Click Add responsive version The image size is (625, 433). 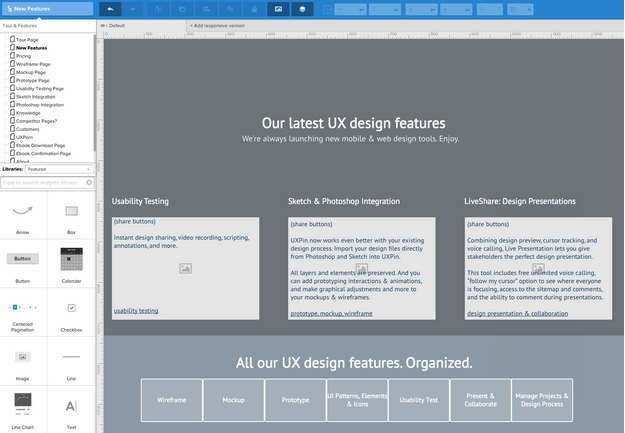click(218, 26)
